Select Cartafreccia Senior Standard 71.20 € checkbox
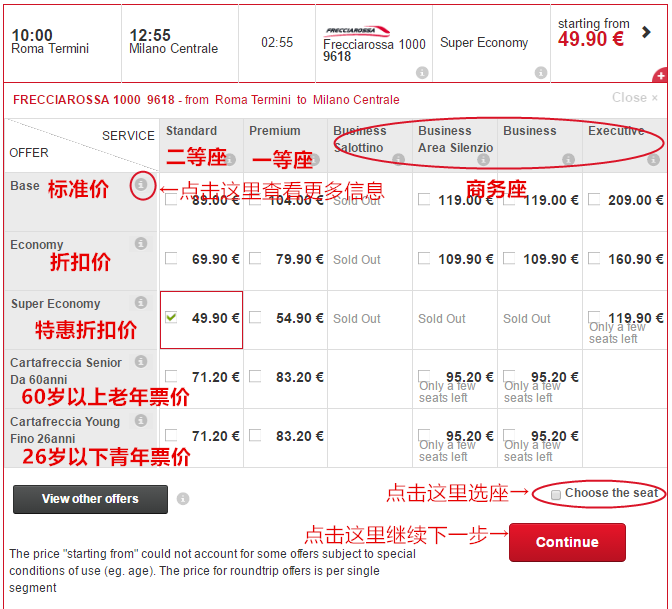Screen dimensions: 672x609 171,377
